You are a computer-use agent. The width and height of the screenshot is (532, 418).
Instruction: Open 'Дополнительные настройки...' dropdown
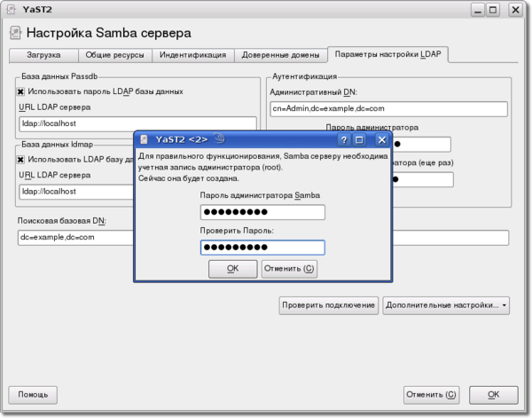447,305
